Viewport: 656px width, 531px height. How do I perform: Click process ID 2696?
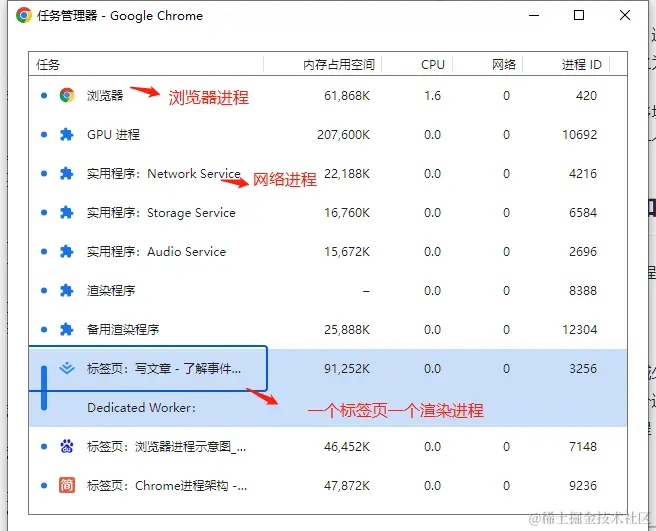coord(583,251)
